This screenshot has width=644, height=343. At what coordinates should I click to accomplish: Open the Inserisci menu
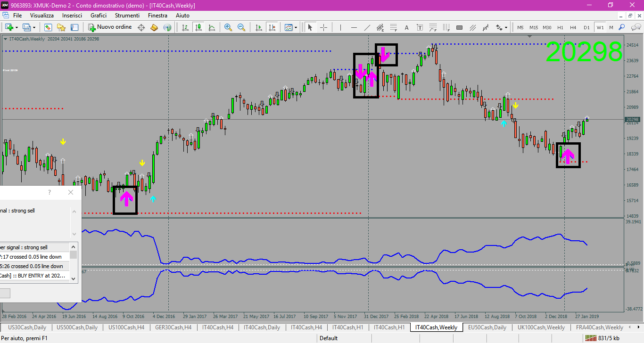(x=72, y=16)
